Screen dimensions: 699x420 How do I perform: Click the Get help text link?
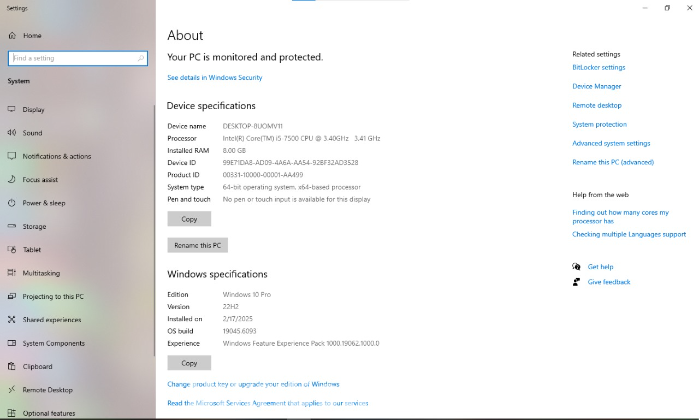point(600,267)
